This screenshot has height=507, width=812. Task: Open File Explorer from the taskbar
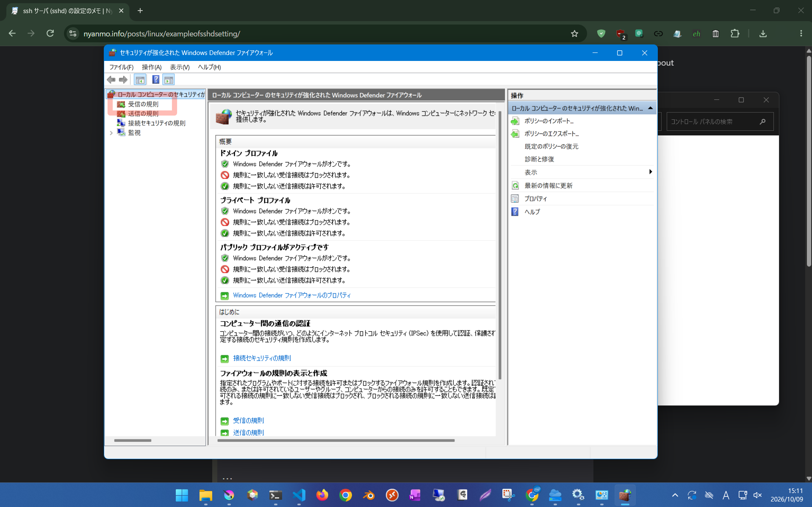(205, 495)
